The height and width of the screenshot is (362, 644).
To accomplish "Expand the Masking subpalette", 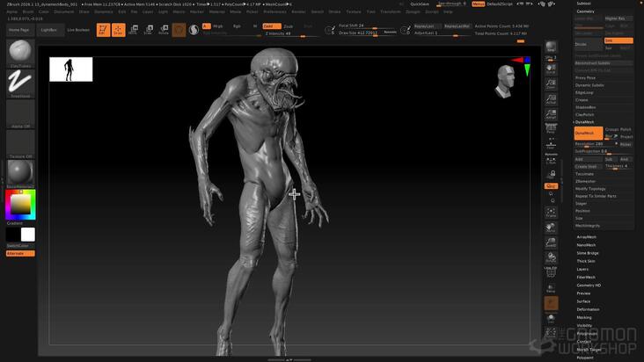I will [x=584, y=317].
